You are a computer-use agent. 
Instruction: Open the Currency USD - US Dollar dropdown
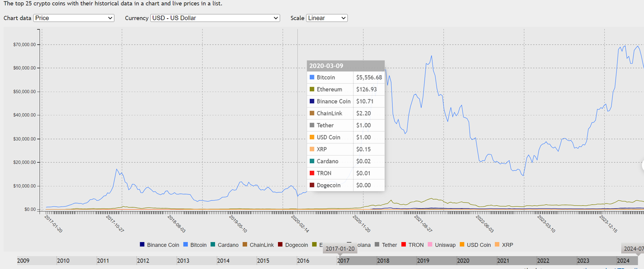[x=215, y=18]
